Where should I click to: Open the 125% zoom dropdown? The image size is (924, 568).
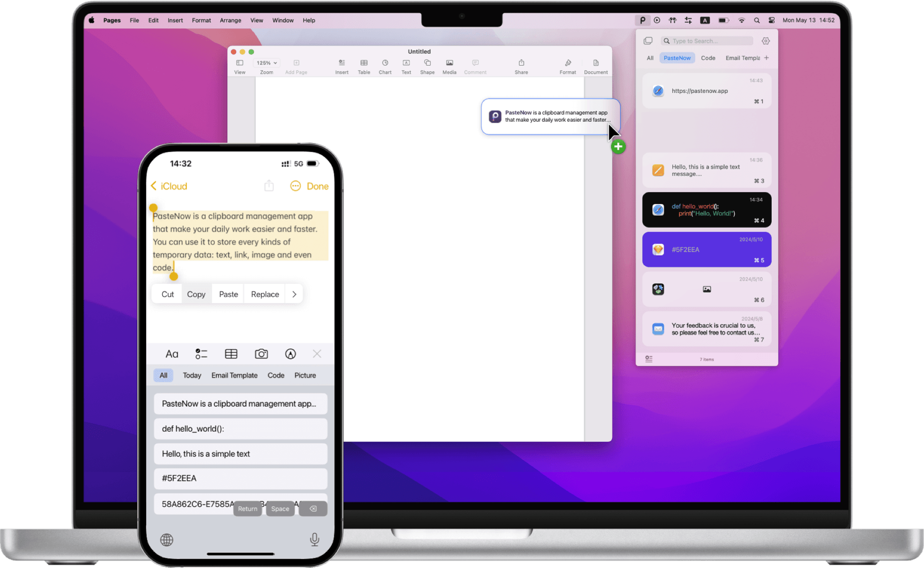267,63
